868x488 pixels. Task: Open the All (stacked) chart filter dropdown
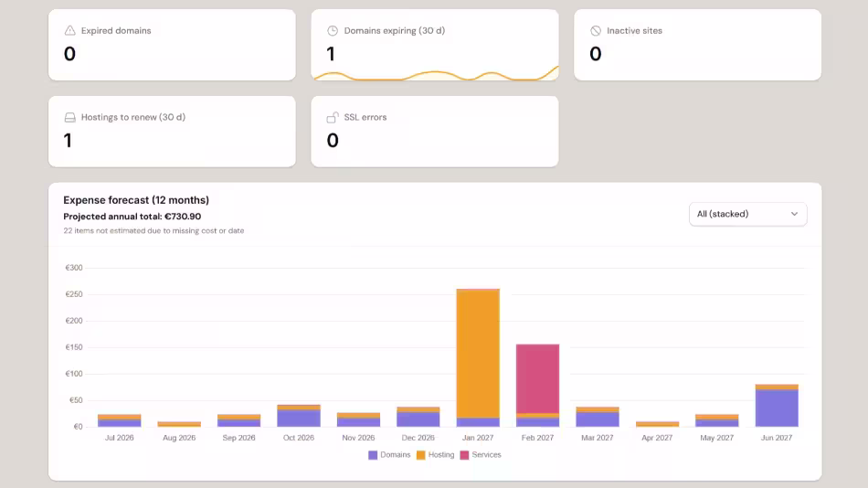coord(748,214)
